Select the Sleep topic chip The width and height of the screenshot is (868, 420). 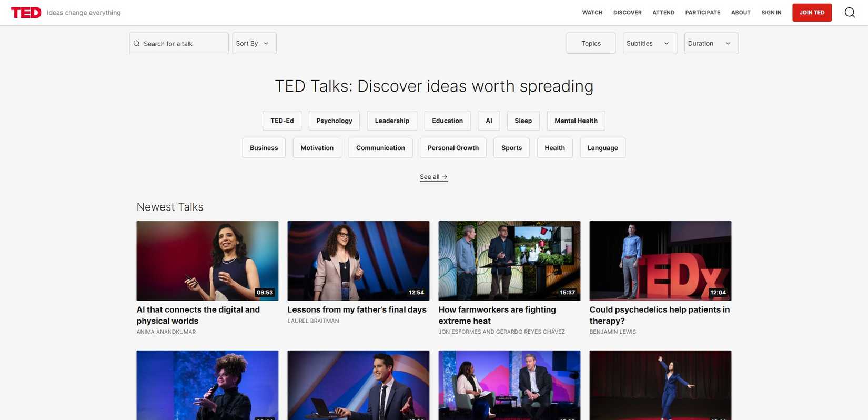[523, 121]
